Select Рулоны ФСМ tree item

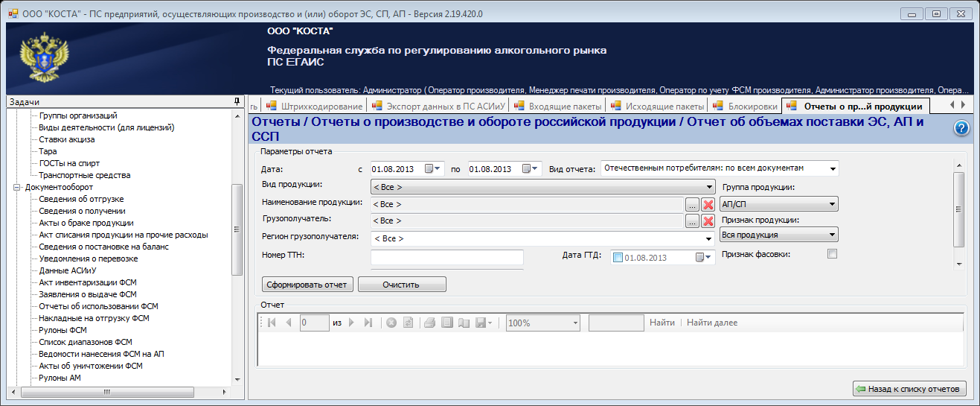63,330
